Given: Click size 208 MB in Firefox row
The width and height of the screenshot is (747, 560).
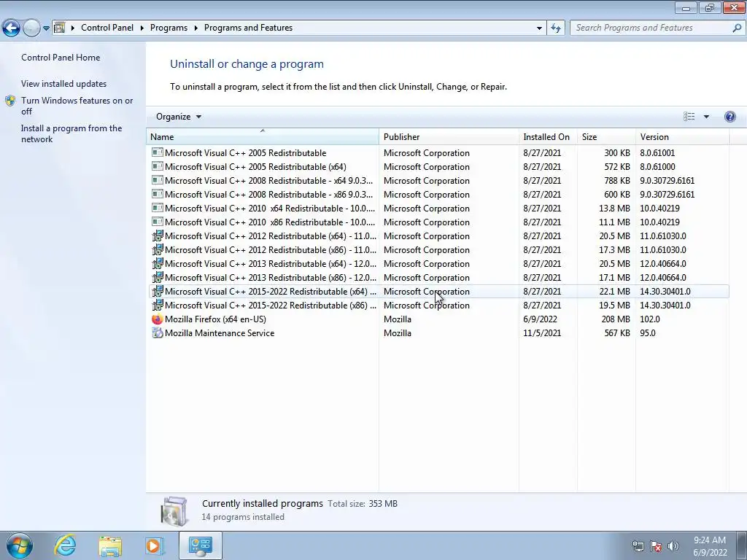Looking at the screenshot, I should (616, 319).
